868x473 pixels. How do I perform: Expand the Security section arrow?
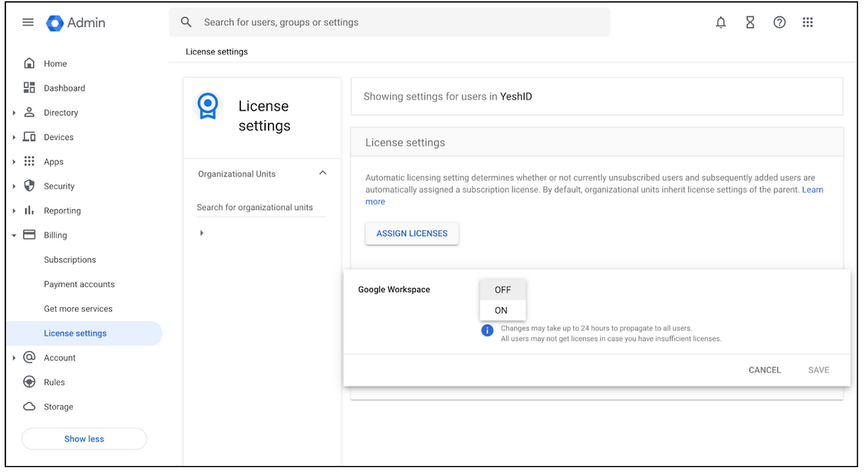pos(14,187)
